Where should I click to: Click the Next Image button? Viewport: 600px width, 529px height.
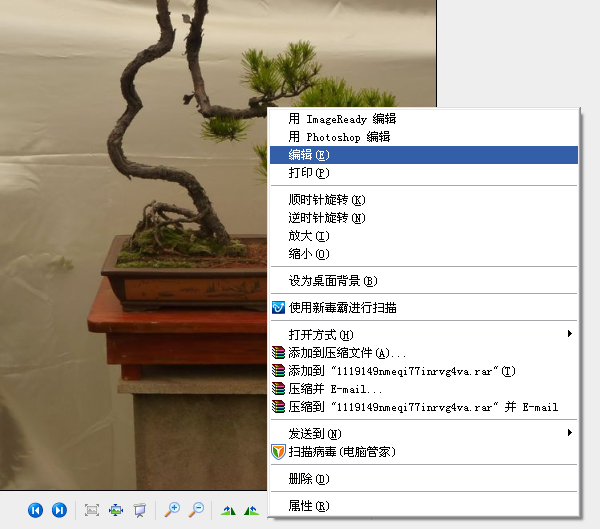tap(59, 510)
